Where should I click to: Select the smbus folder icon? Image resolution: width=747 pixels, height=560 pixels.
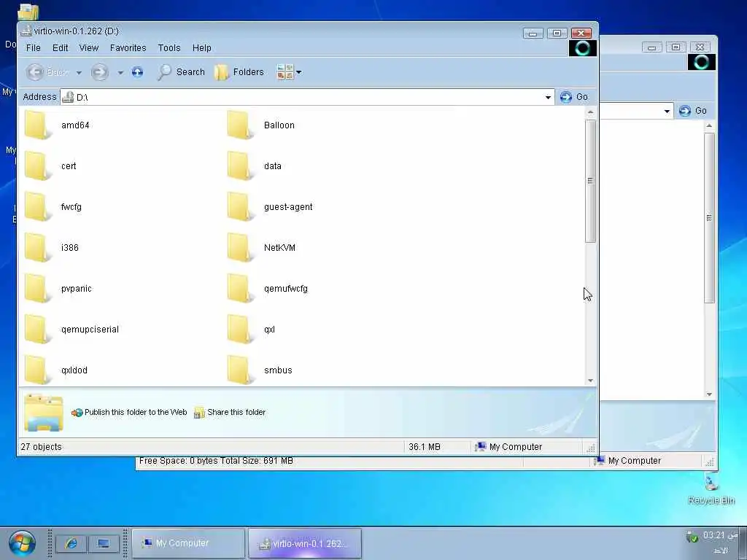[x=239, y=370]
